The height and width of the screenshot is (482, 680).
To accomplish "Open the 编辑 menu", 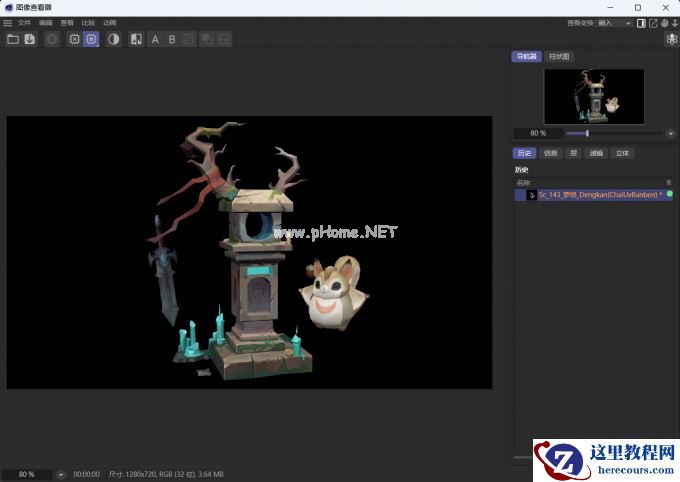I will tap(46, 23).
